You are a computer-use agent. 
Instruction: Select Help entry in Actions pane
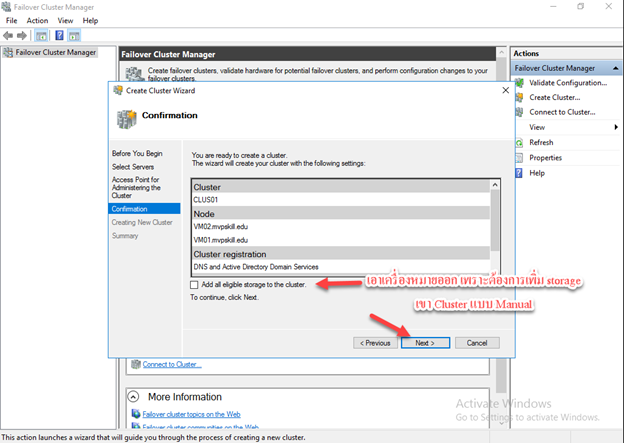point(537,173)
